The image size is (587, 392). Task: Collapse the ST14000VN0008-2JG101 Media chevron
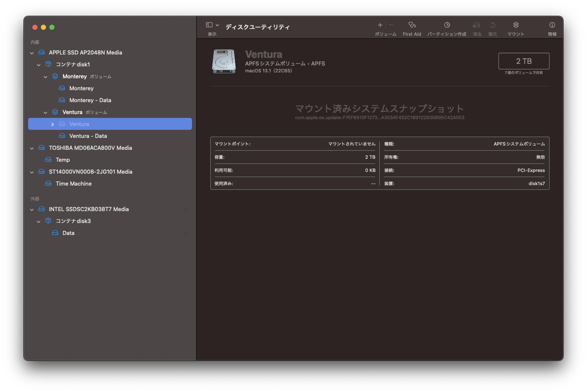click(x=32, y=172)
